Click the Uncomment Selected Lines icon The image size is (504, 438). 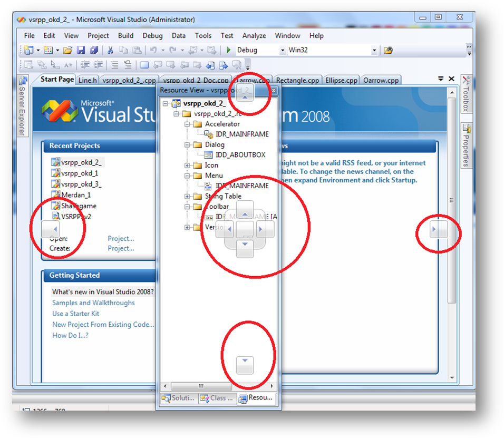(x=128, y=65)
